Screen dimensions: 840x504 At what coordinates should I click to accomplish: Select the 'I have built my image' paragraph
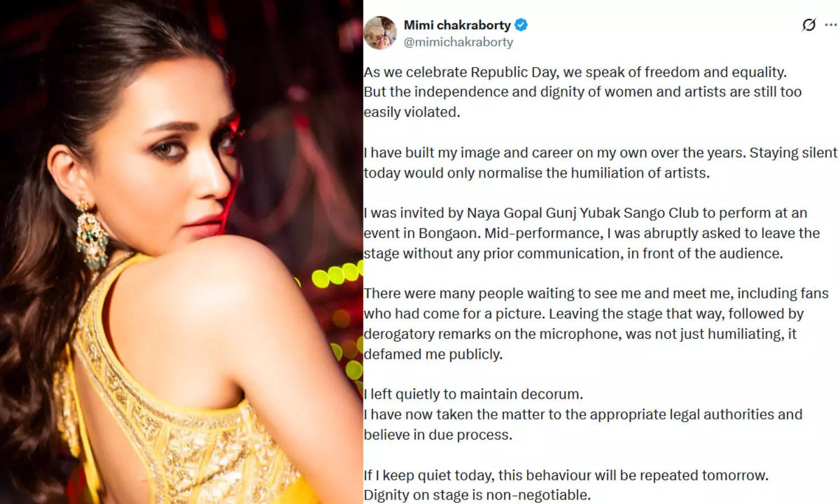pyautogui.click(x=600, y=162)
